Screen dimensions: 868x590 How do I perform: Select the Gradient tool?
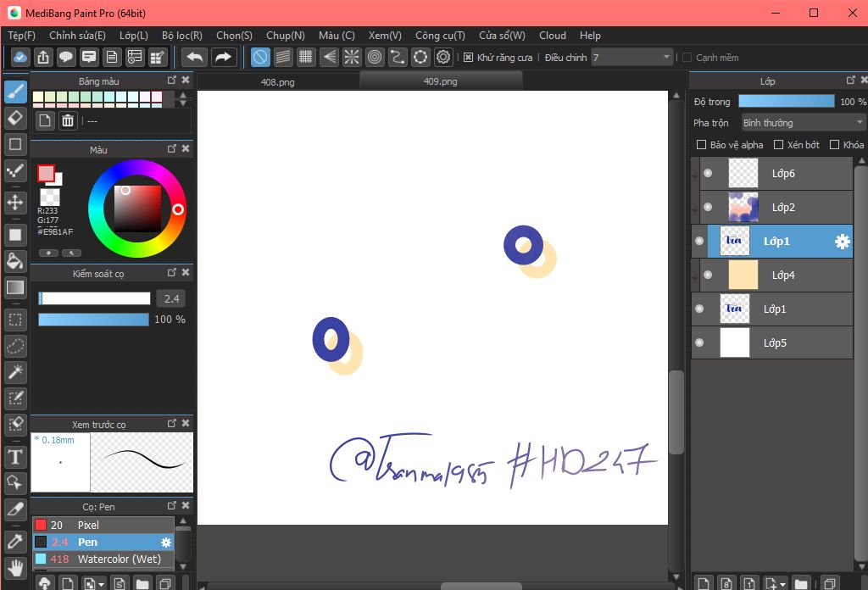pyautogui.click(x=15, y=288)
